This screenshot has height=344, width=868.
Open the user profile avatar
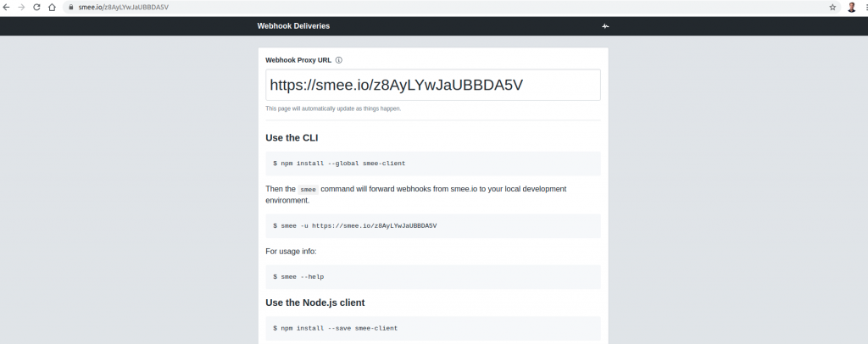pyautogui.click(x=851, y=7)
